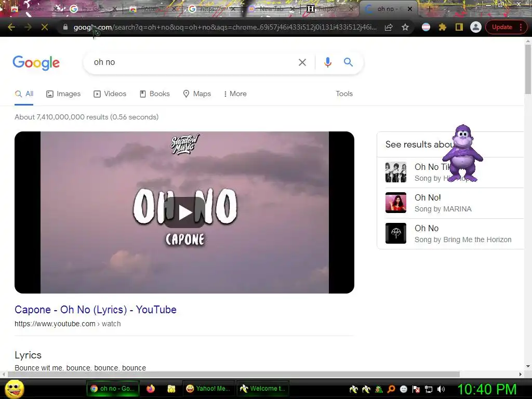Click the 10:40 PM taskbar clock

point(487,389)
